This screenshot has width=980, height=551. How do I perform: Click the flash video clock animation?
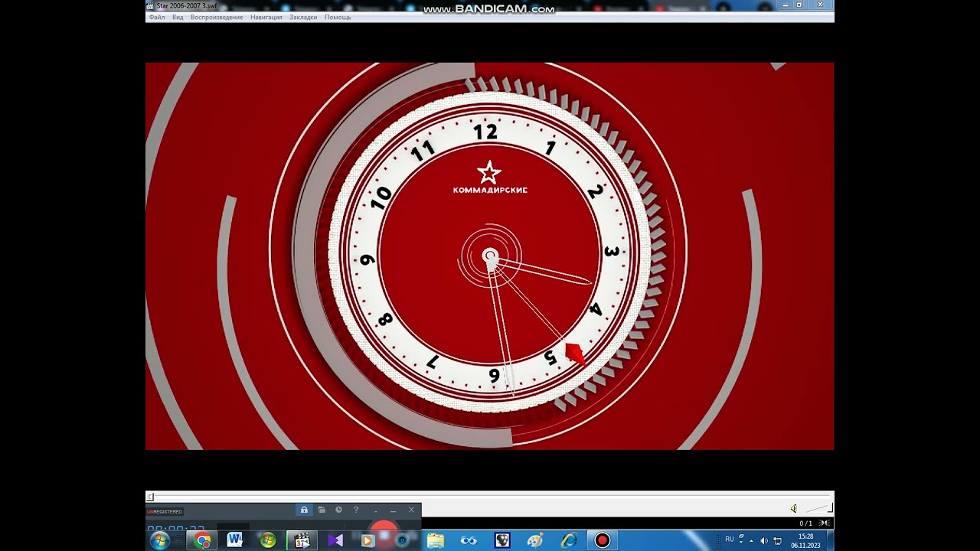490,256
